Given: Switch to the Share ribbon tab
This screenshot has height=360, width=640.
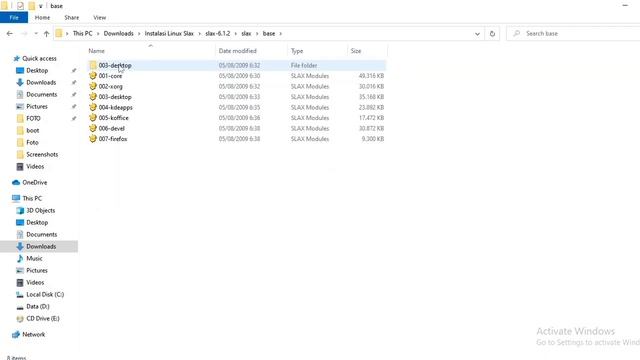Looking at the screenshot, I should point(71,18).
